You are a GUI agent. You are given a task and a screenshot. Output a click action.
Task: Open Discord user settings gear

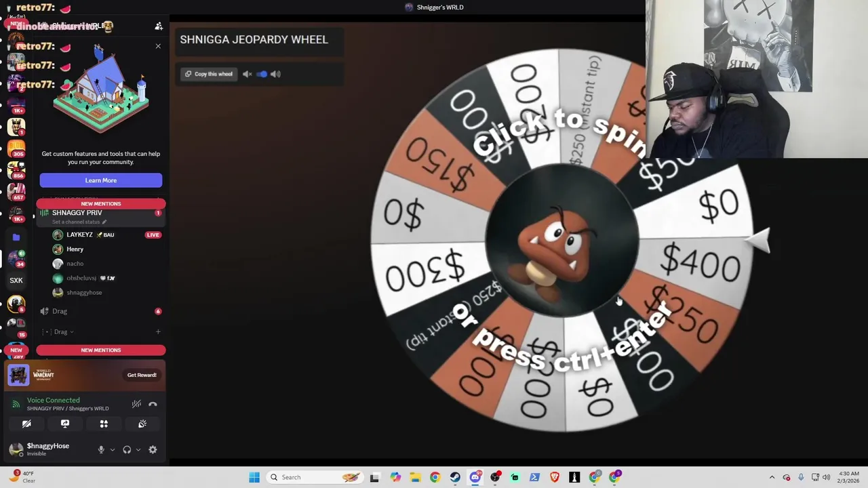click(x=153, y=449)
